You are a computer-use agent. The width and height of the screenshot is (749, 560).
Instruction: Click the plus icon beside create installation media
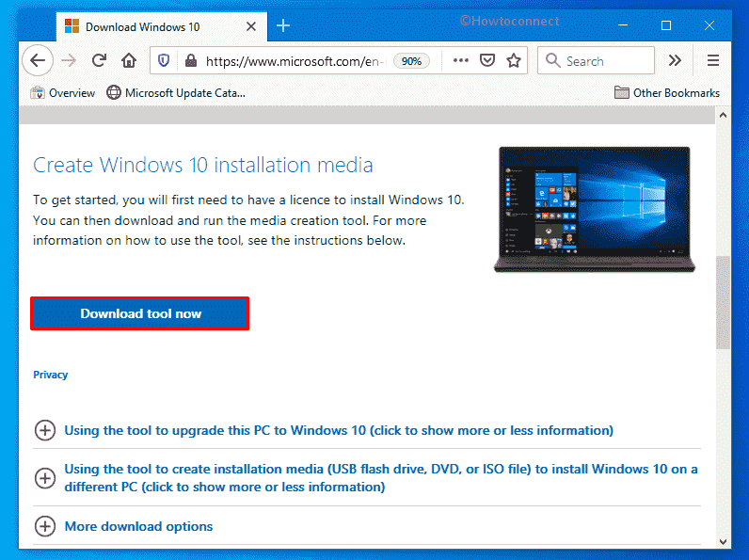pyautogui.click(x=45, y=478)
